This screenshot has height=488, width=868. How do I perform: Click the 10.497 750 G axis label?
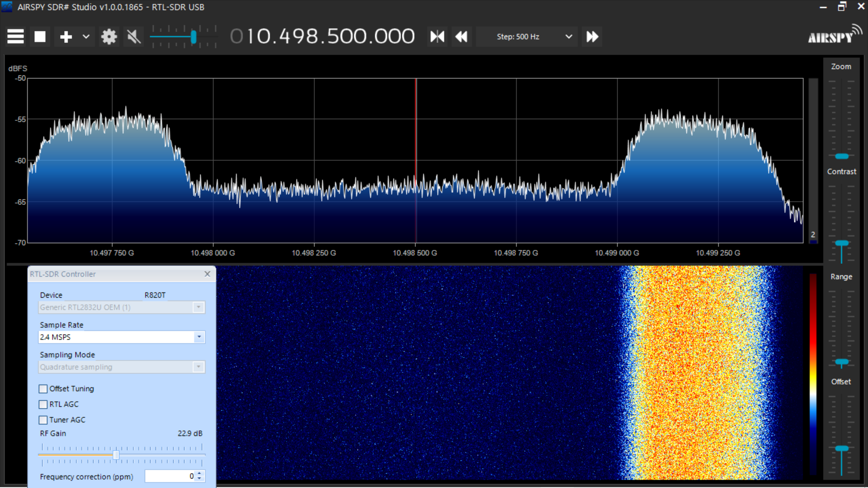[x=112, y=253]
